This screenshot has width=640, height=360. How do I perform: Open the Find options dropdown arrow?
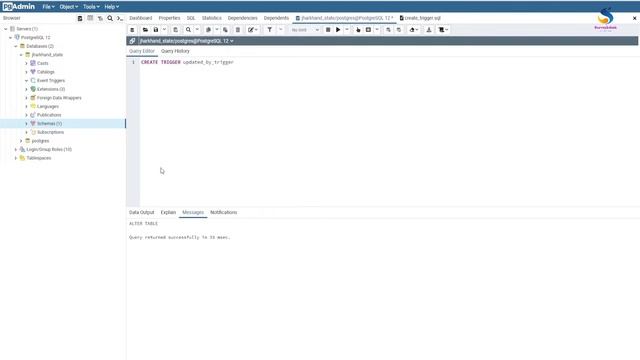pos(197,30)
